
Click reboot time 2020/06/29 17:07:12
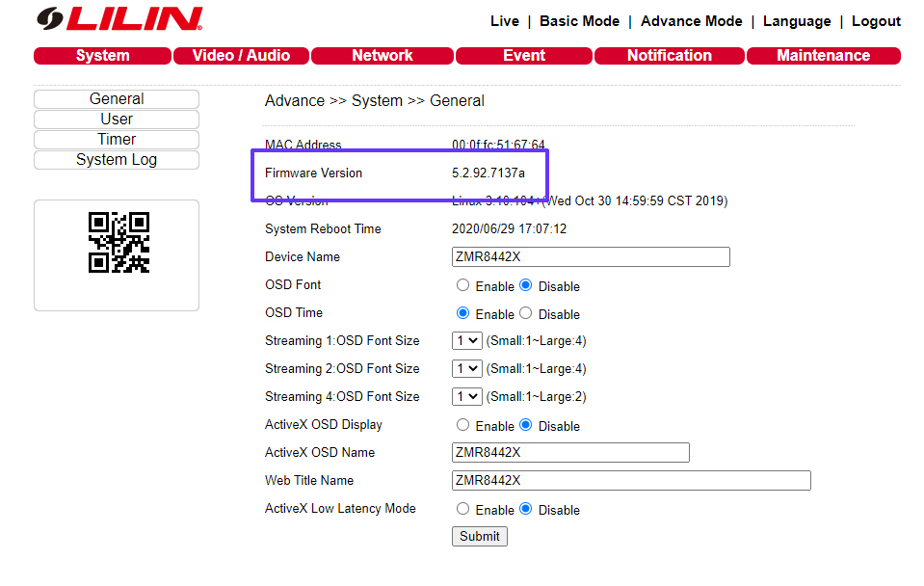coord(509,228)
